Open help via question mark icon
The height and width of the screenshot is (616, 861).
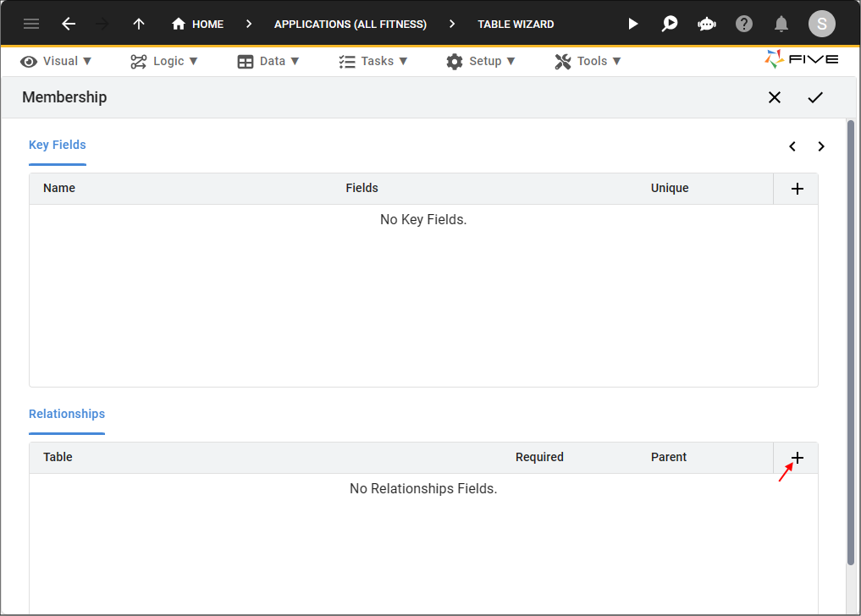744,24
